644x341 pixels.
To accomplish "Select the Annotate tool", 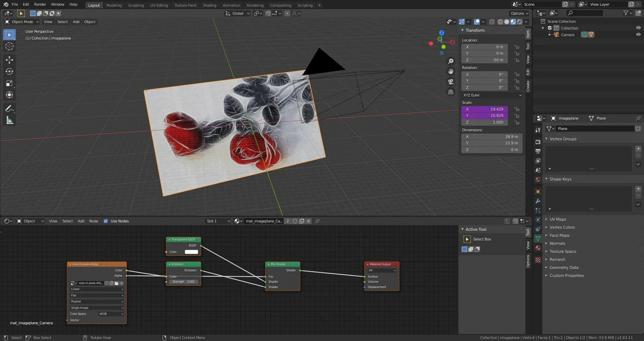I will click(x=9, y=109).
